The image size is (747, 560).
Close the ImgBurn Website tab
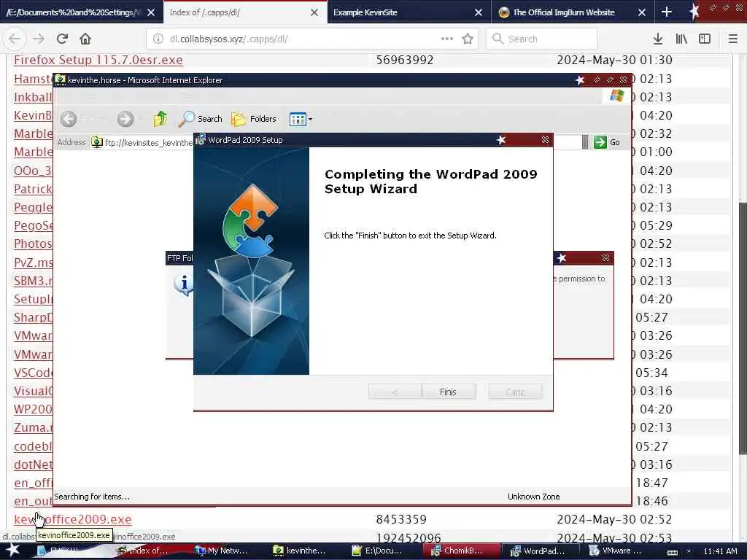[642, 12]
